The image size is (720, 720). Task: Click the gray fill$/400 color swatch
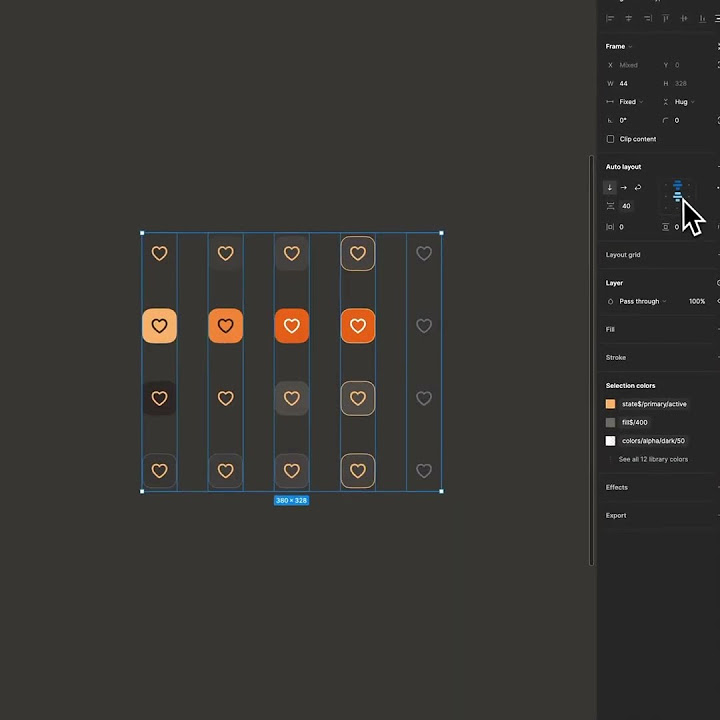click(610, 422)
